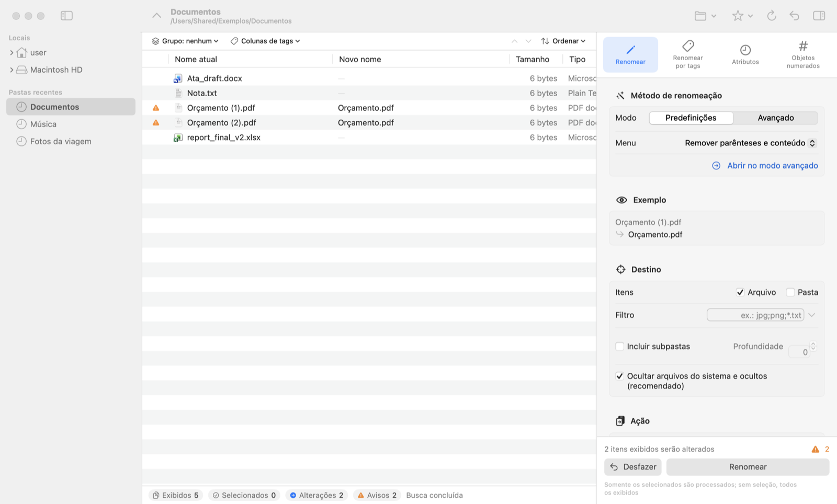This screenshot has height=504, width=837.
Task: Click the Renomear button at bottom
Action: coord(748,467)
